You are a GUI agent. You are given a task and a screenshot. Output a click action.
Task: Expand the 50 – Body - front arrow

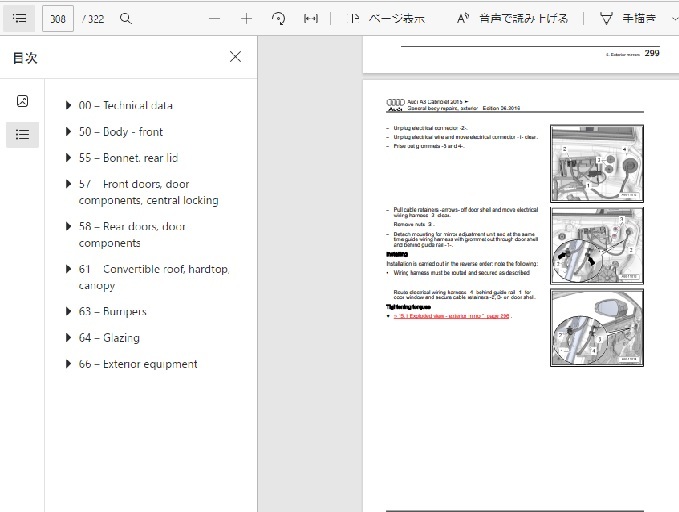click(x=68, y=132)
